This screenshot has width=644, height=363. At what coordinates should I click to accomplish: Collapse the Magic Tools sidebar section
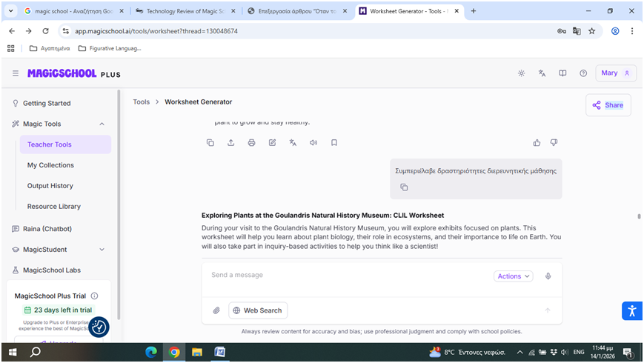coord(102,124)
